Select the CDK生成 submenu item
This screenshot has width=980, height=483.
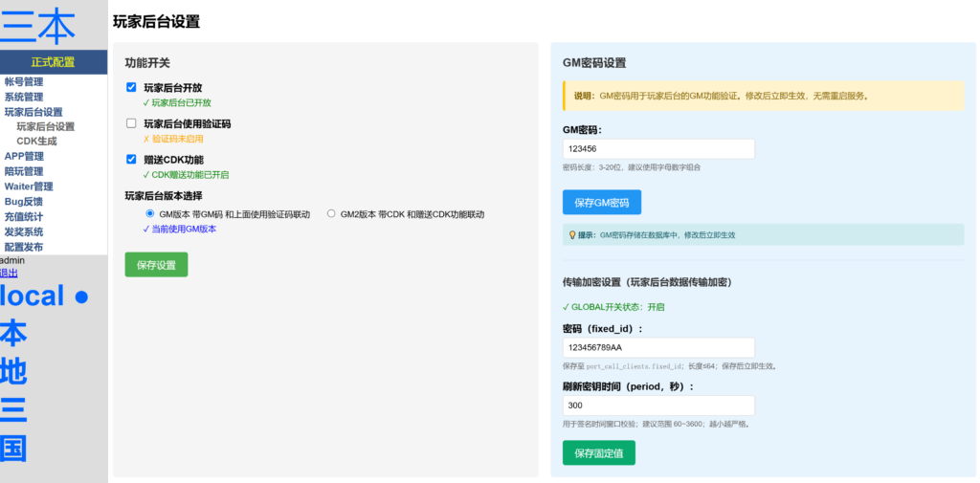point(36,142)
